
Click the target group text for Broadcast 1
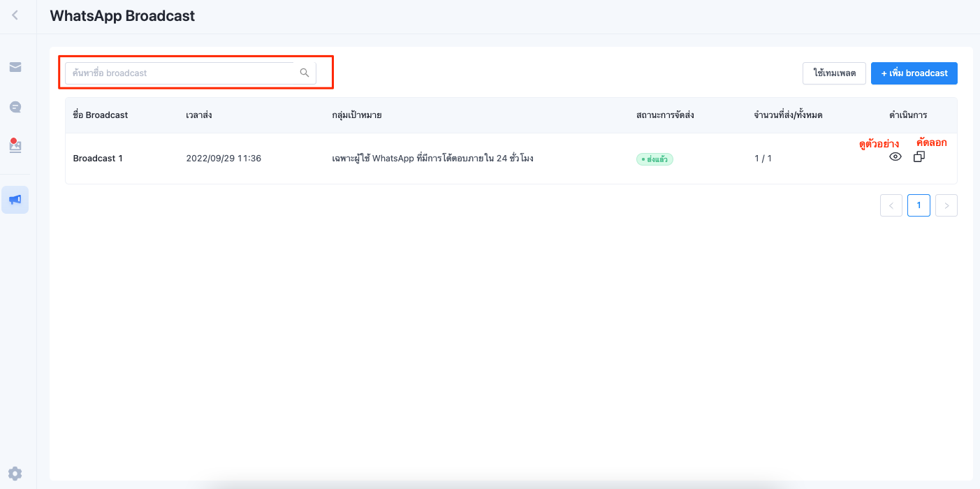[x=433, y=159]
